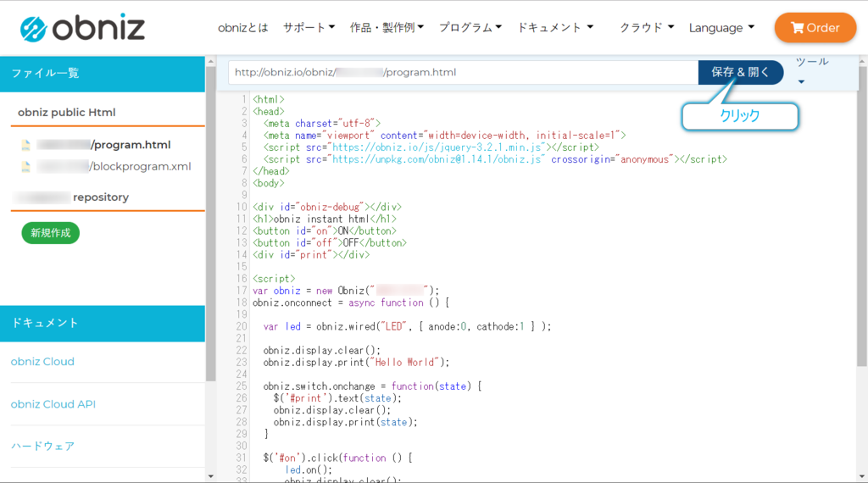Click the line with obniz.wired("LED"

coord(407,326)
